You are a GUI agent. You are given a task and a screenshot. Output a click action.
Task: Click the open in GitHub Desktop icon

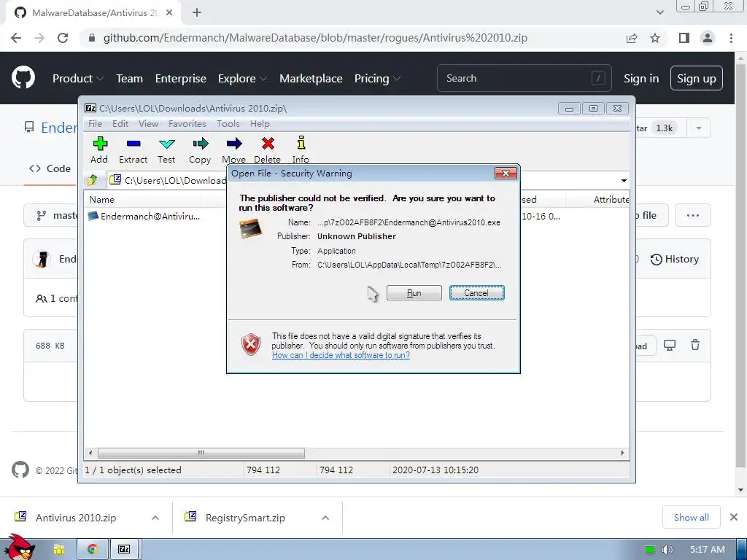pos(670,345)
